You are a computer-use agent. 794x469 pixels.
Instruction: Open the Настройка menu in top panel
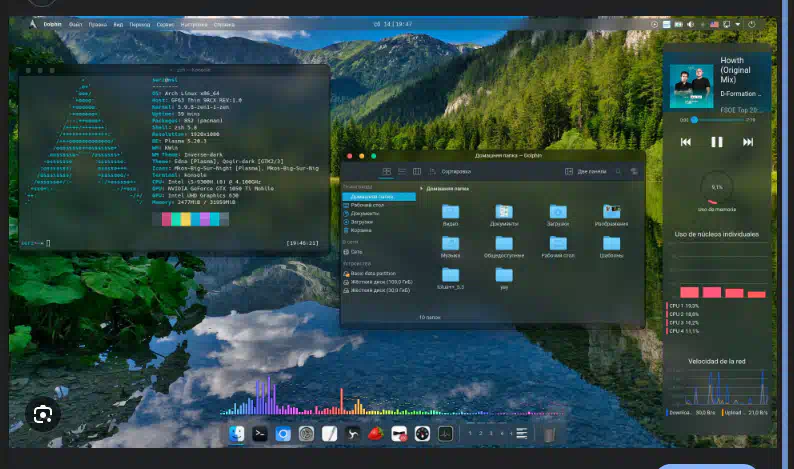[x=194, y=24]
